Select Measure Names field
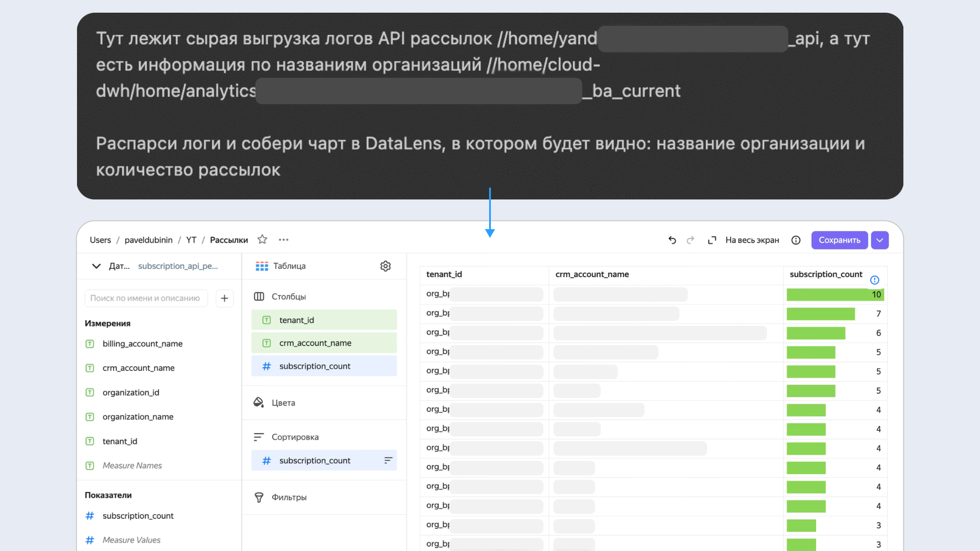 click(x=132, y=466)
